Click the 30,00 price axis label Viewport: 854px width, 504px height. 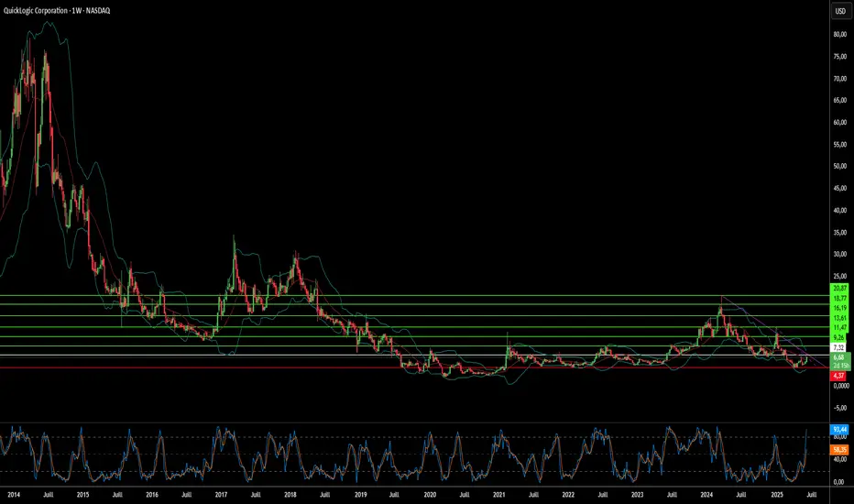840,254
